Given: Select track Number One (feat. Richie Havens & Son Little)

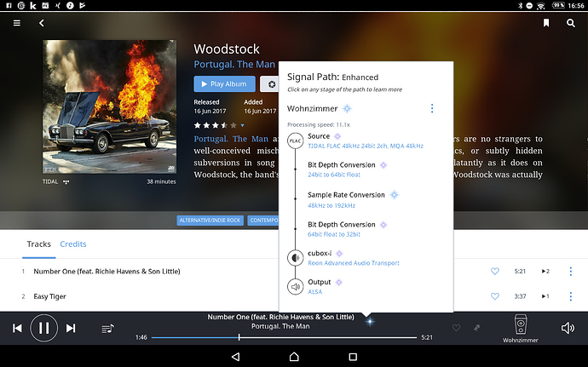Looking at the screenshot, I should tap(107, 272).
